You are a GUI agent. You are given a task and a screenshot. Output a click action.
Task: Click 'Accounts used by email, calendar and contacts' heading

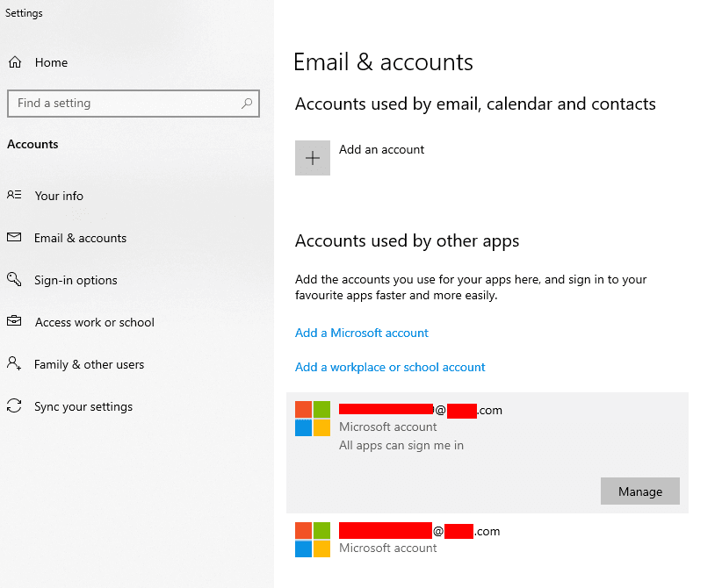tap(475, 104)
